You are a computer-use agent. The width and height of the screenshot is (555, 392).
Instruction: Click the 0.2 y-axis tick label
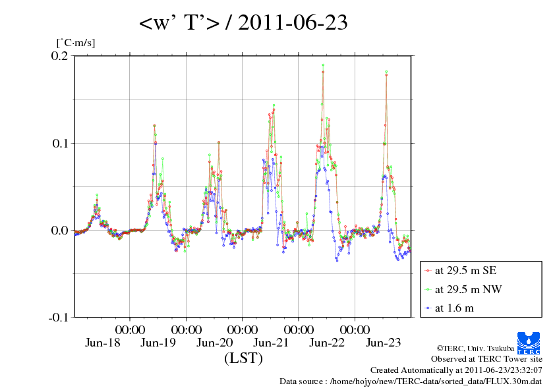[60, 56]
